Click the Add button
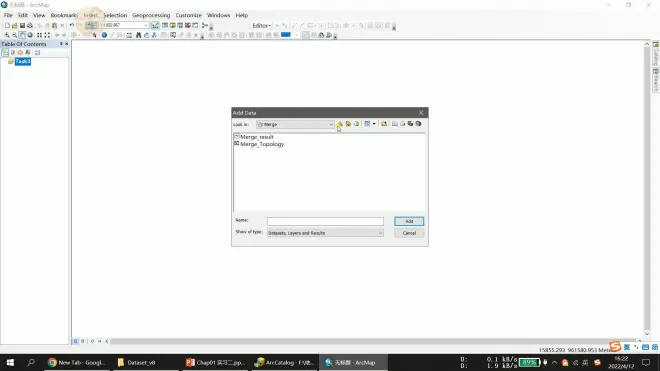Screen dimensions: 660x371 (409, 221)
